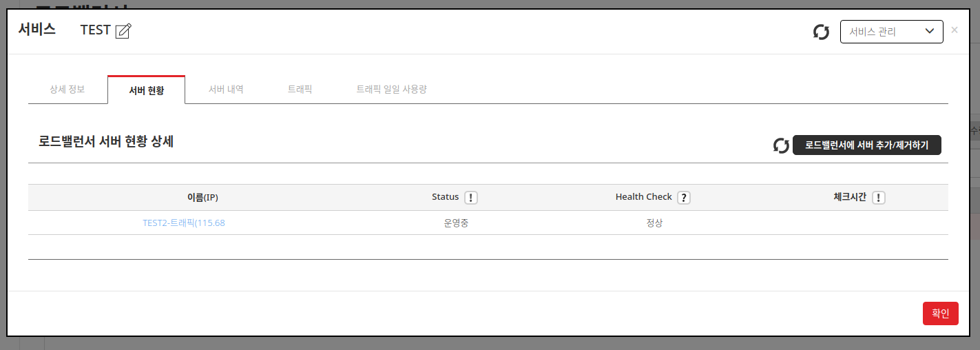Edit the TEST service name with pencil icon
This screenshot has width=980, height=350.
[x=123, y=31]
